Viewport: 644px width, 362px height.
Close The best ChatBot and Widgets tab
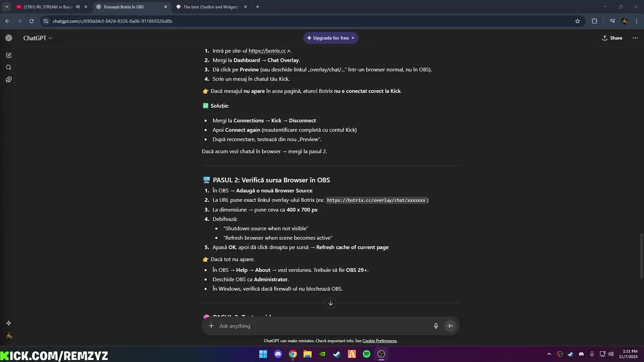click(246, 7)
